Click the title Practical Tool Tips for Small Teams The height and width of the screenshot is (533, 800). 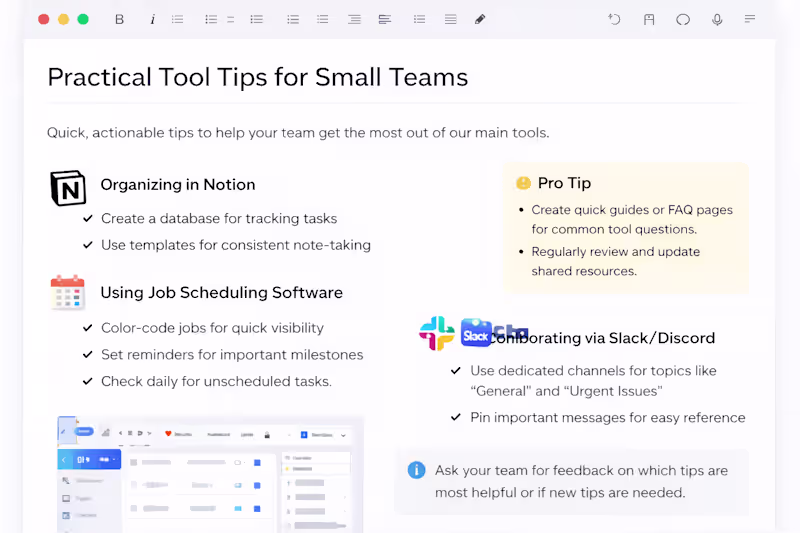(x=258, y=78)
